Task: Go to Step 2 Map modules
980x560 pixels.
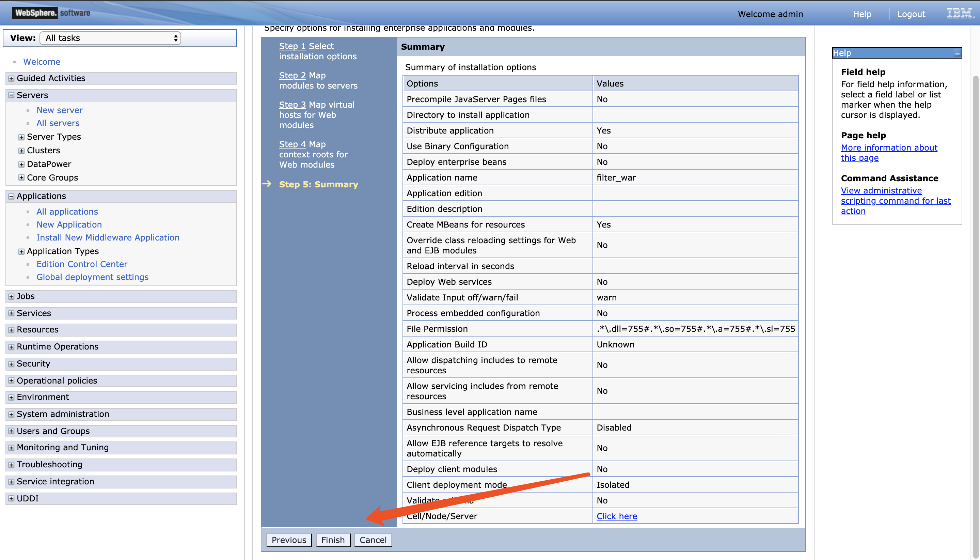Action: (x=292, y=75)
